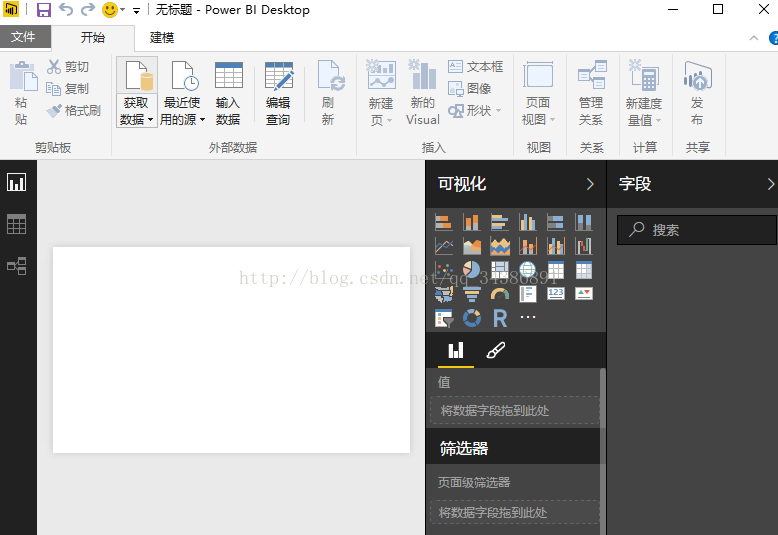Select the donut chart visual
The height and width of the screenshot is (535, 778).
[471, 318]
